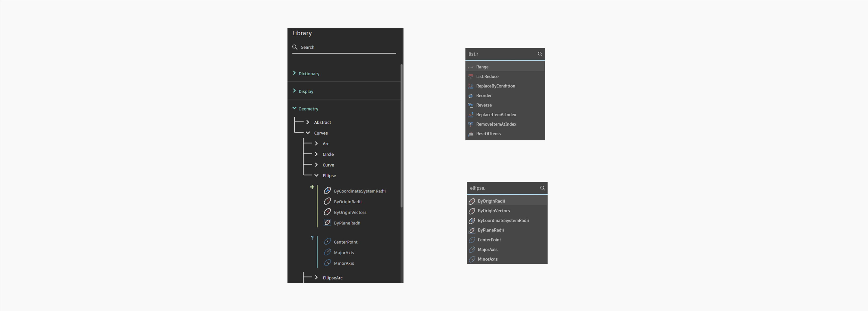This screenshot has height=311, width=868.
Task: Click the green plus create-category icon
Action: coord(312,187)
